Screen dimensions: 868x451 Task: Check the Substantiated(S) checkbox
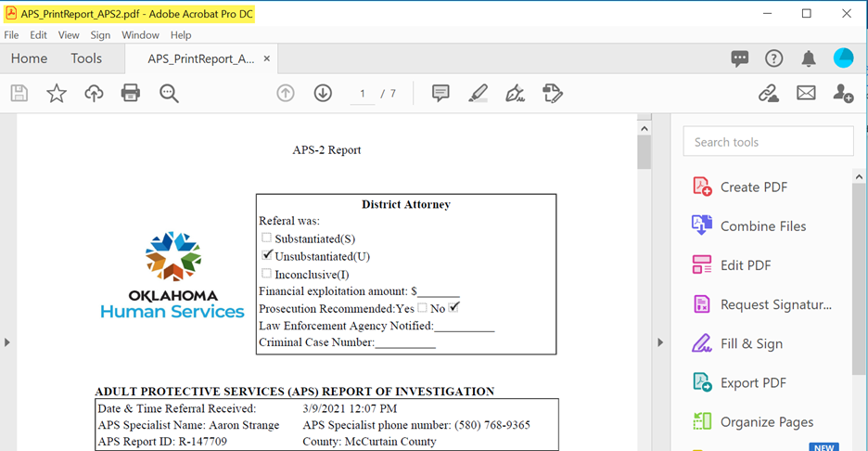tap(266, 238)
